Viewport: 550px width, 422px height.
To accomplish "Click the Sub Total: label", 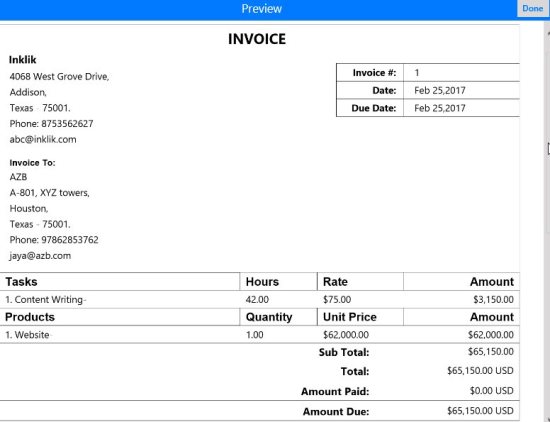I will (x=344, y=352).
